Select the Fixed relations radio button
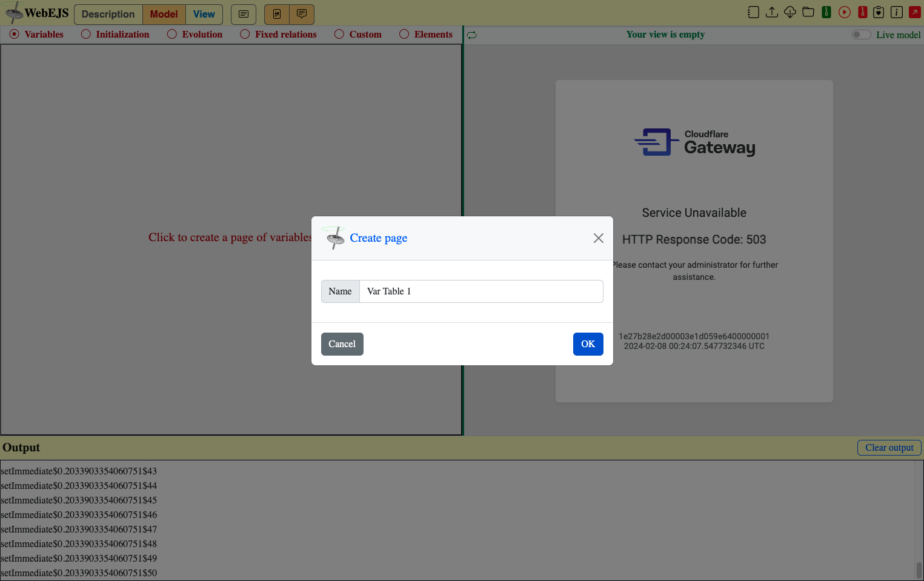The height and width of the screenshot is (581, 924). [x=245, y=34]
